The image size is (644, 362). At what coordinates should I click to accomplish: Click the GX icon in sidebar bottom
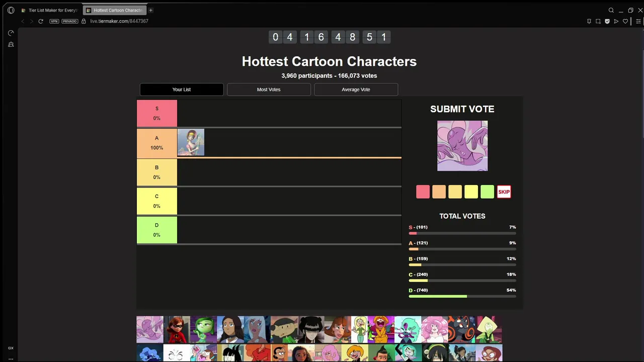coord(11,348)
